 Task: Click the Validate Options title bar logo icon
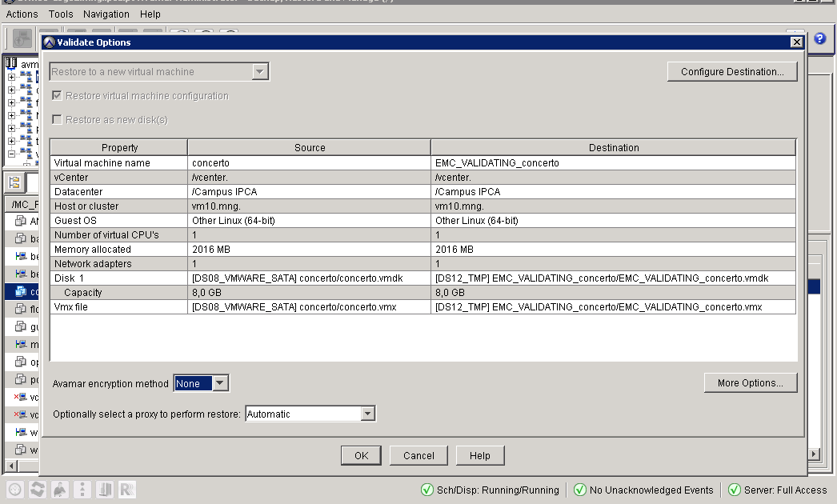coord(50,42)
